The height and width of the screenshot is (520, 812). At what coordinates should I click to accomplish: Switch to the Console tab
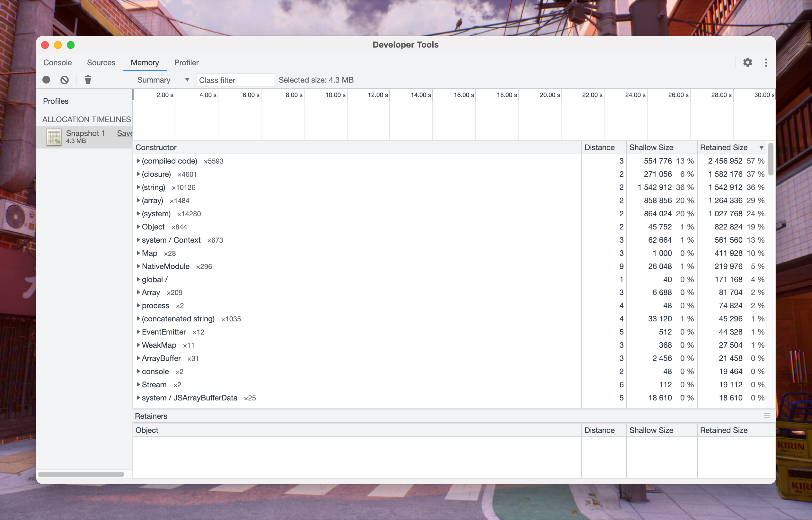[x=57, y=62]
